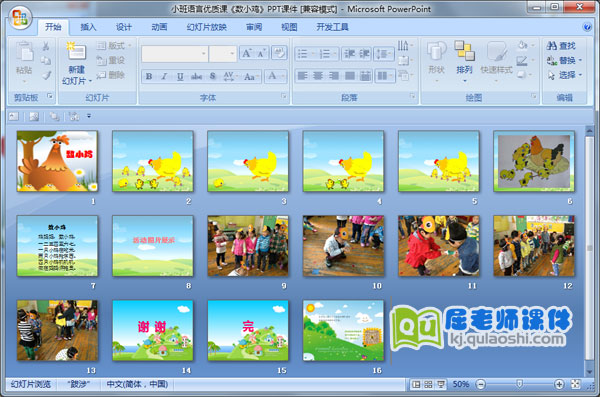
Task: Click the Find (查找) button
Action: [561, 46]
